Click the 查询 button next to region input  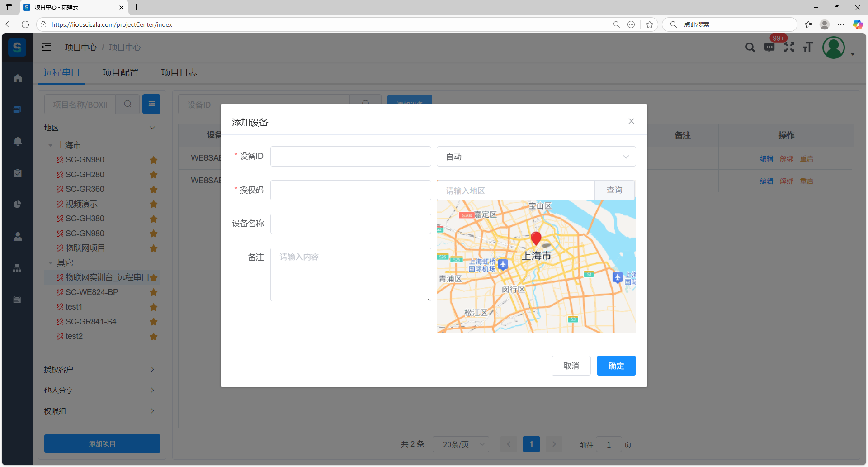614,190
